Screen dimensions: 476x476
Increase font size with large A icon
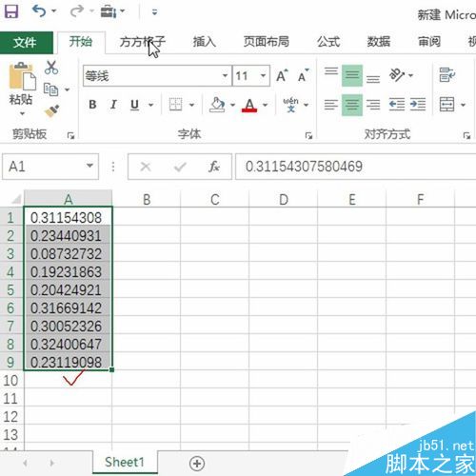coord(282,75)
